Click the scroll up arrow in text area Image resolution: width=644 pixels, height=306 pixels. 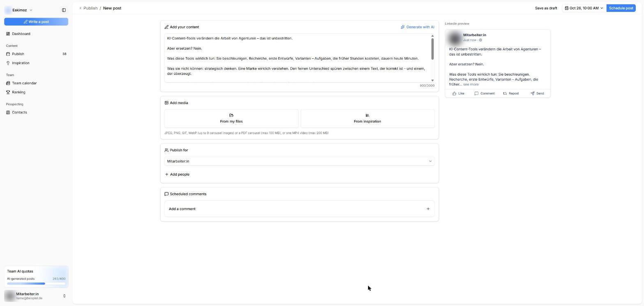click(432, 36)
